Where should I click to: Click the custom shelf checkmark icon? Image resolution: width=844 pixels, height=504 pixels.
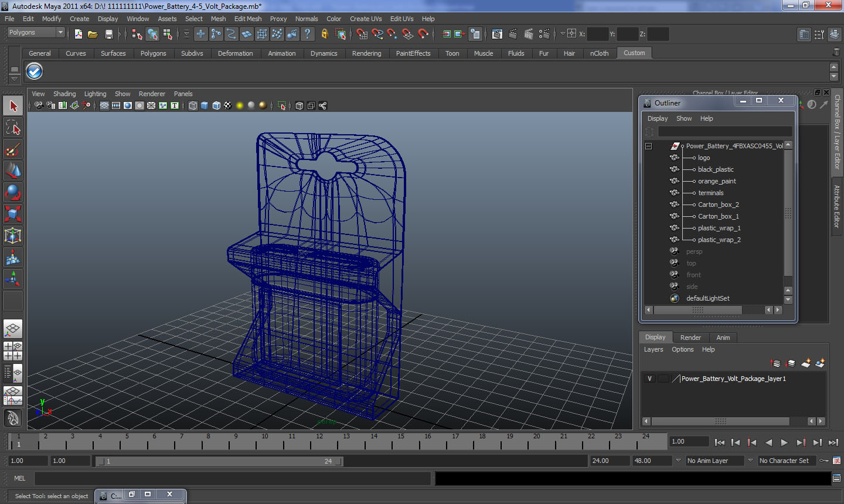(34, 71)
